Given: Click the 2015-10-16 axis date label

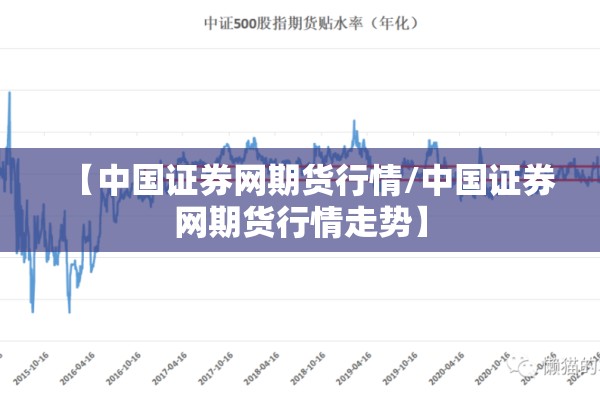Looking at the screenshot, I should click(x=31, y=368).
